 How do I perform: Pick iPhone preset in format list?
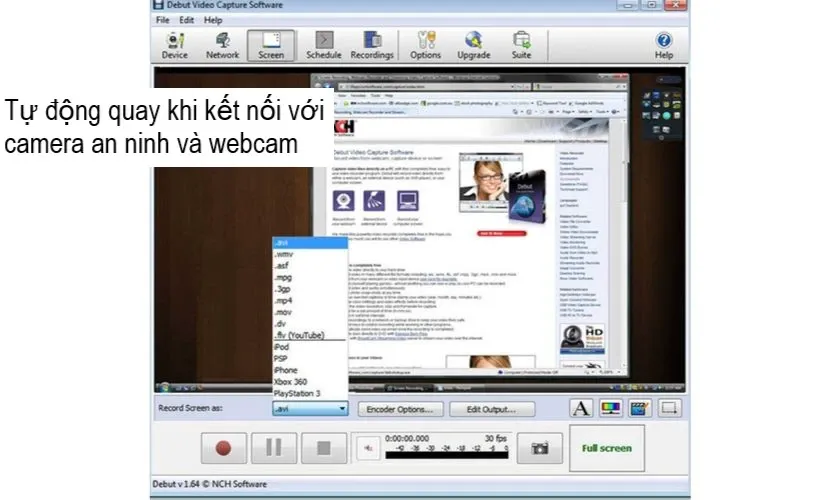[x=286, y=370]
